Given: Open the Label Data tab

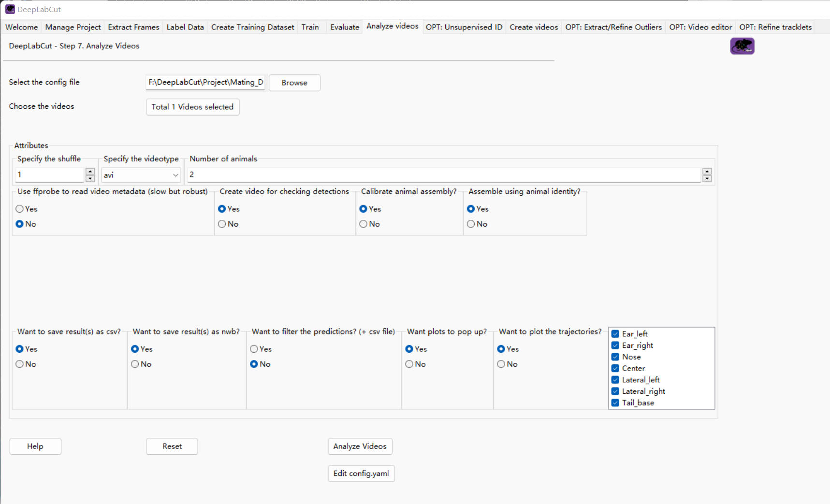Looking at the screenshot, I should 185,27.
